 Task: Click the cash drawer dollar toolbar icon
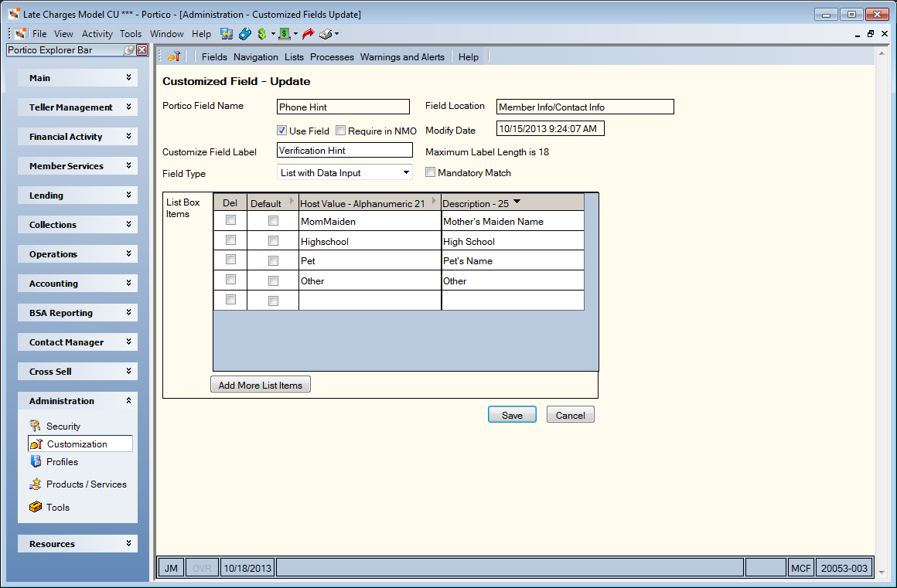[x=285, y=34]
